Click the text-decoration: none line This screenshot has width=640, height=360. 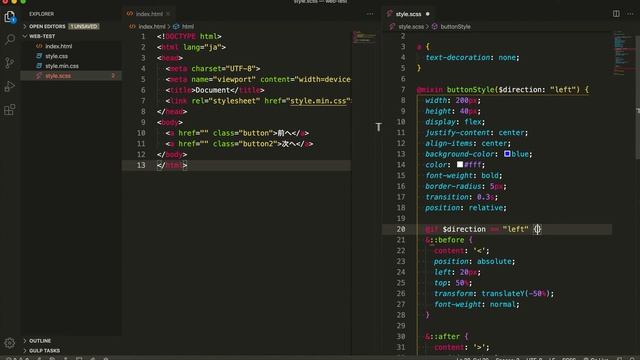[472, 58]
